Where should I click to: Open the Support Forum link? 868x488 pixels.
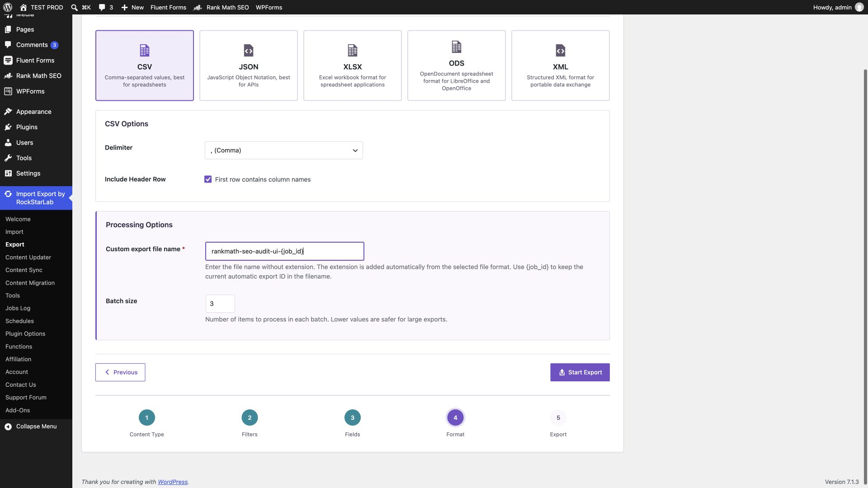26,398
